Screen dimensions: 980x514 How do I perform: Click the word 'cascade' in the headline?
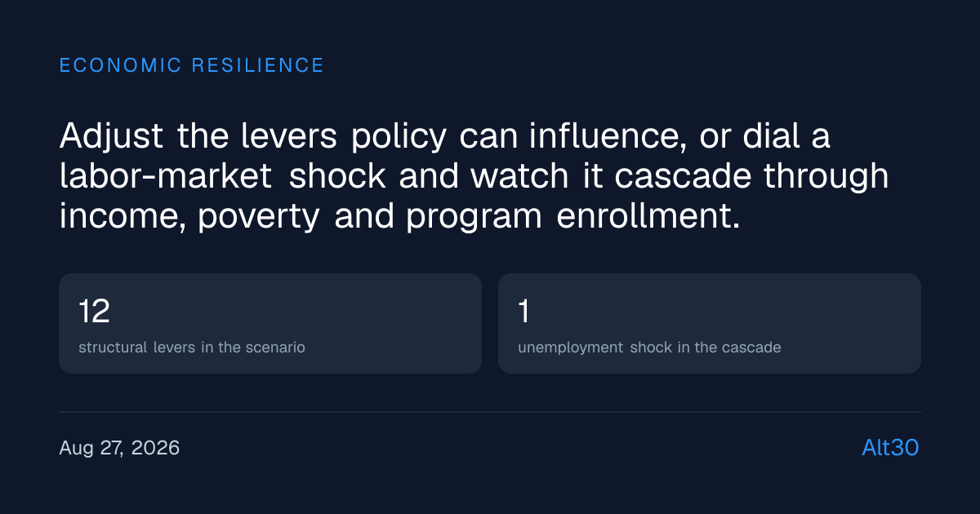683,175
